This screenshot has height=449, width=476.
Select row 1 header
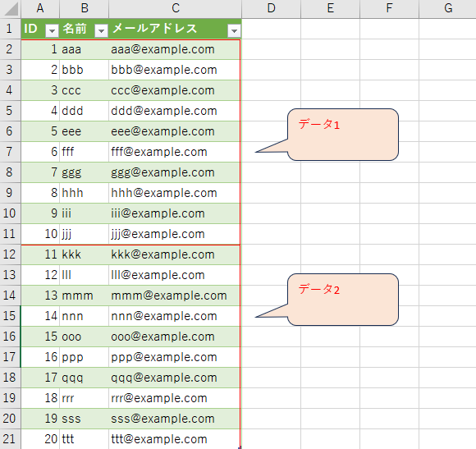[x=10, y=29]
